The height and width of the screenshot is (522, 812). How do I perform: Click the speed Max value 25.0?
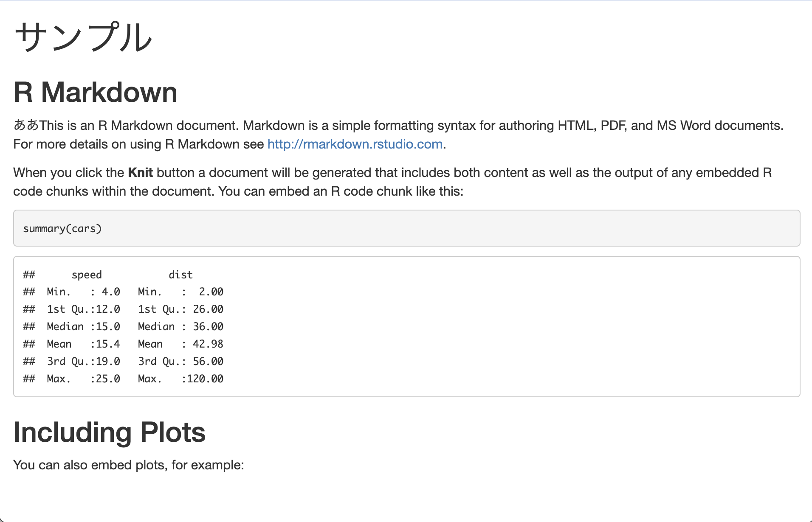point(108,379)
